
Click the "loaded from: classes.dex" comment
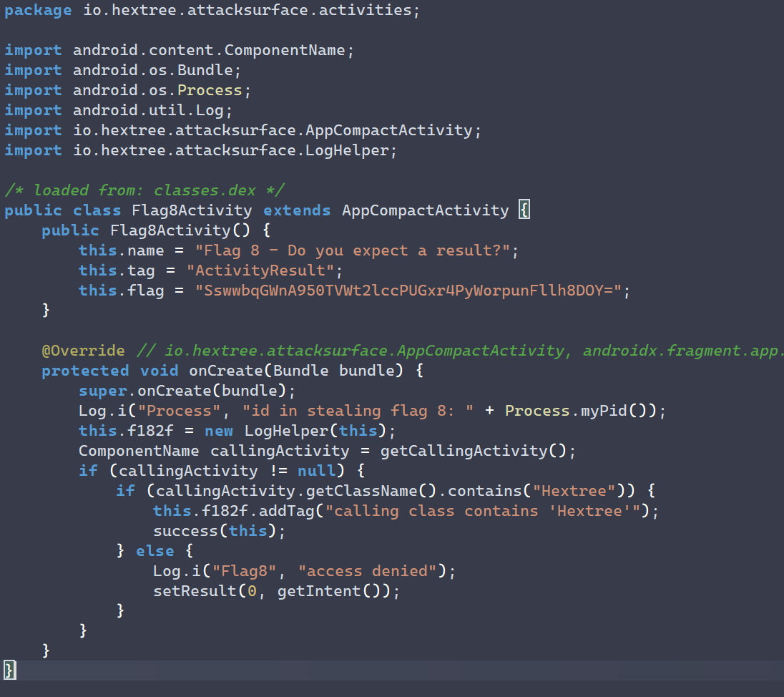(x=144, y=190)
